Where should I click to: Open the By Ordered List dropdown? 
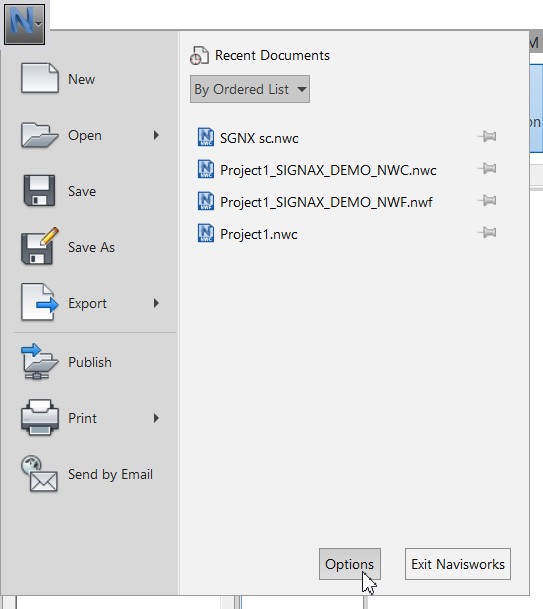click(x=250, y=89)
